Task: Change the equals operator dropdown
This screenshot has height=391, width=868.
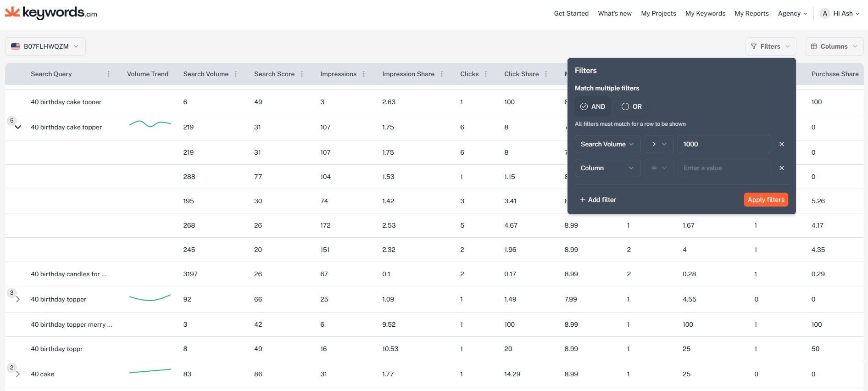Action: tap(659, 168)
